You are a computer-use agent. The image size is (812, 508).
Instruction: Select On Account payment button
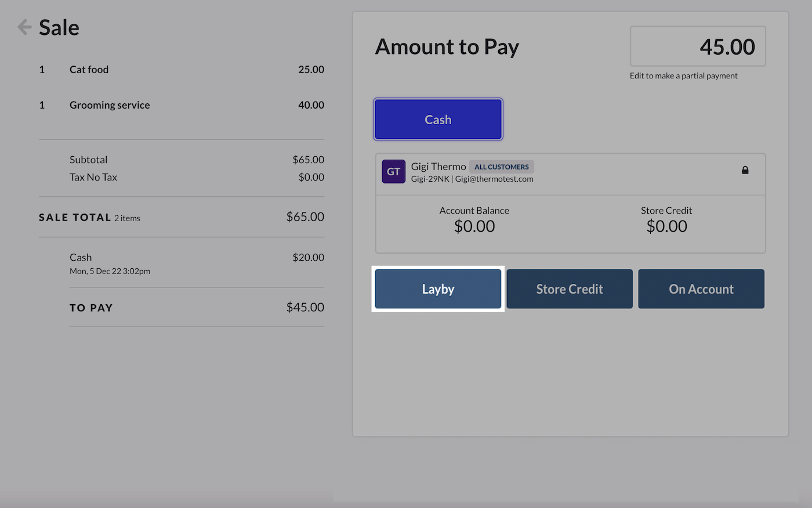coord(701,289)
